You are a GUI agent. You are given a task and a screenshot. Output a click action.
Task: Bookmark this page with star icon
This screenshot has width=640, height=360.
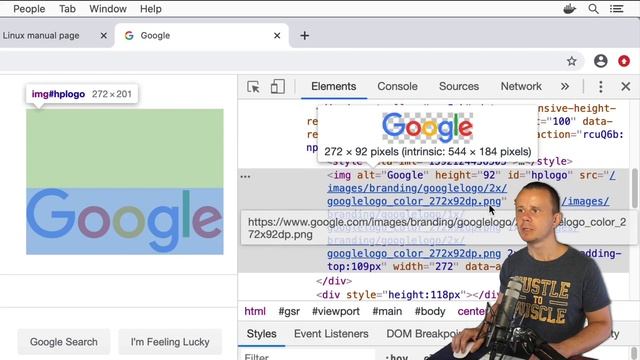click(571, 61)
